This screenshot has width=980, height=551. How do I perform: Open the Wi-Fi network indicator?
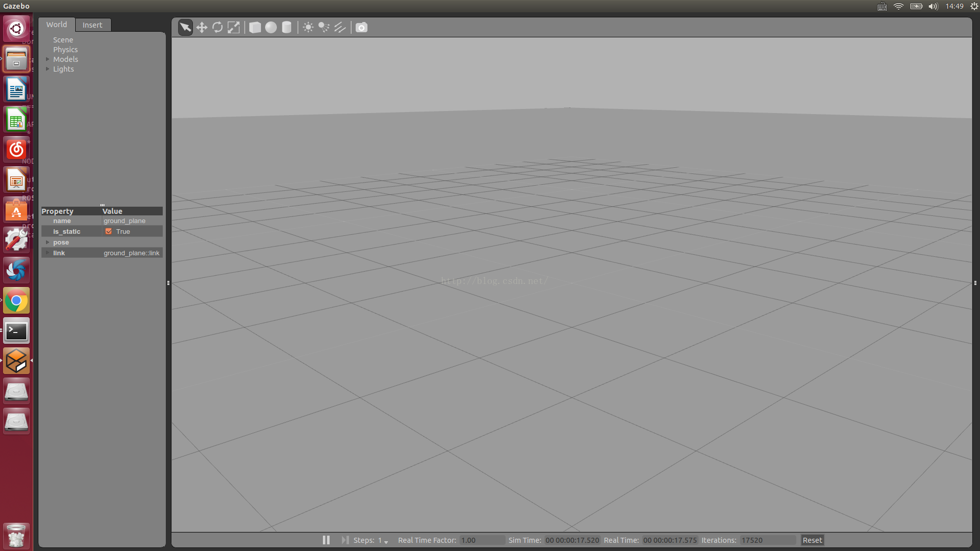coord(899,6)
